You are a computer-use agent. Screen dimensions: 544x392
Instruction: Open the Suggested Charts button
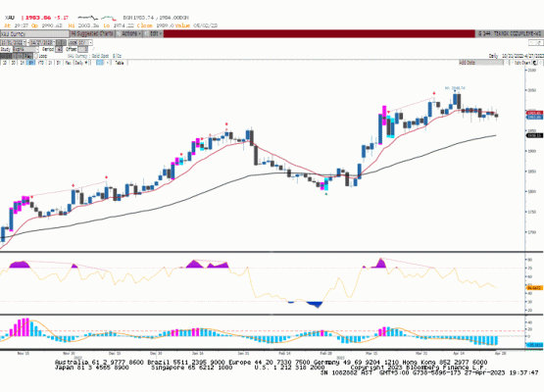pos(92,33)
